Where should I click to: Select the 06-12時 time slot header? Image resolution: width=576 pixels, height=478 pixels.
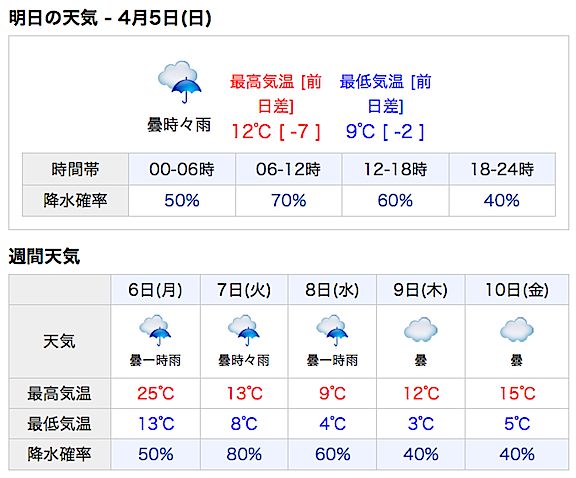coord(288,169)
